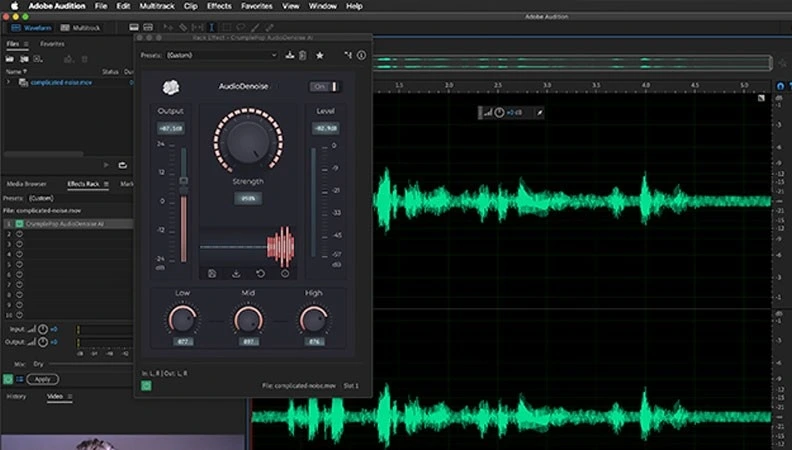The image size is (792, 450).
Task: Click the Low band knob
Action: click(x=182, y=319)
